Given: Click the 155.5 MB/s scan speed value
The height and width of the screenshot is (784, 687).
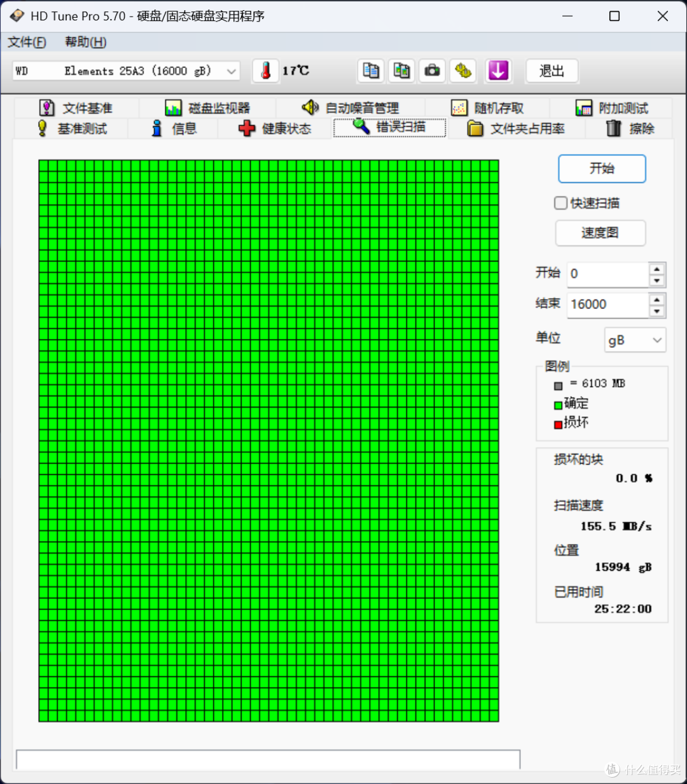Looking at the screenshot, I should 616,526.
